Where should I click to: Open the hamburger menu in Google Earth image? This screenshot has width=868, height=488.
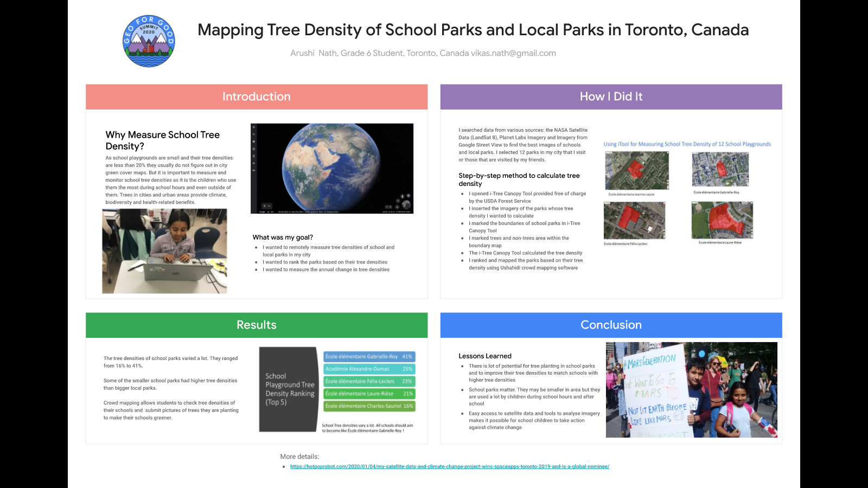(254, 127)
